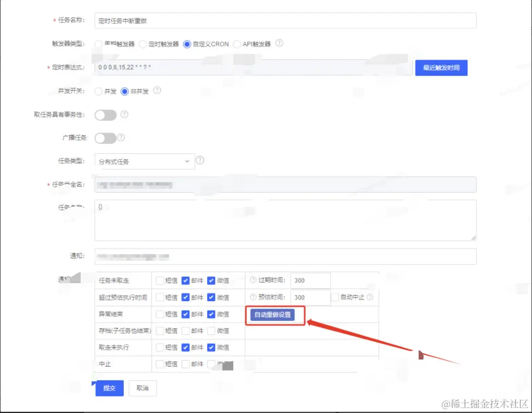Click resize grip of task parameters textarea
This screenshot has height=413, width=532.
474,238
